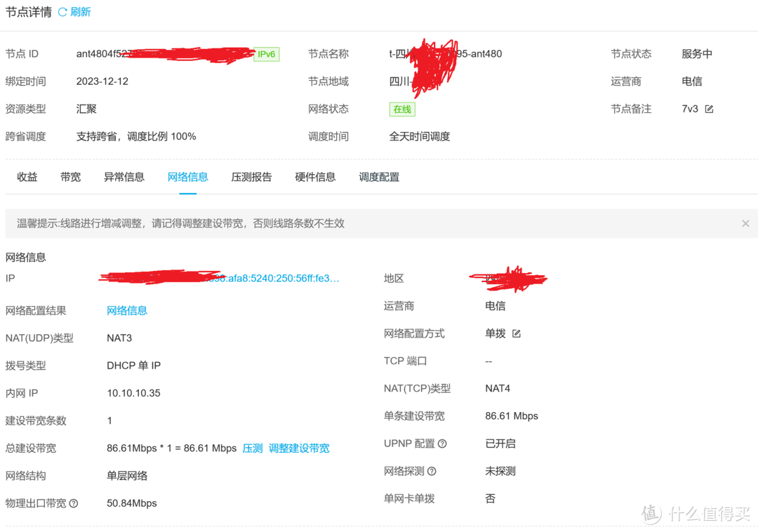This screenshot has height=532, width=758.
Task: Click the 在线 network status badge
Action: pyautogui.click(x=402, y=109)
